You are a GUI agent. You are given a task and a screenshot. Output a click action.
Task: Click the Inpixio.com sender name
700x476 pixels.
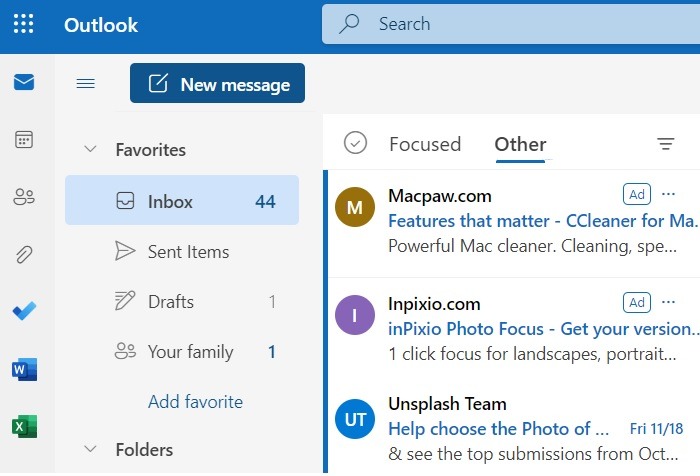pos(434,304)
